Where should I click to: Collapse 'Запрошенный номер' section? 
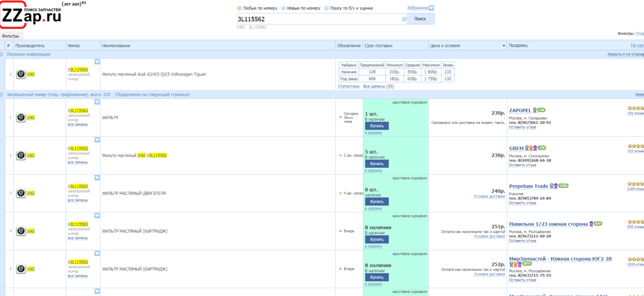point(1,95)
